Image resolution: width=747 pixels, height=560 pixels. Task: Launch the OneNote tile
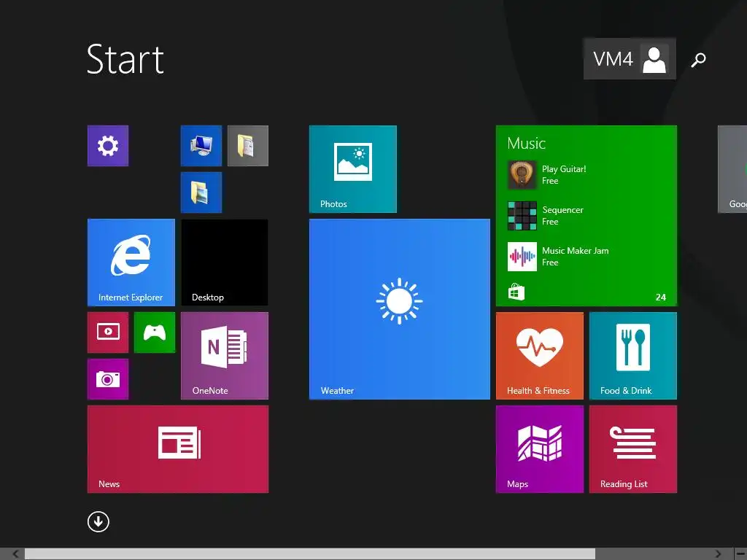pyautogui.click(x=225, y=356)
